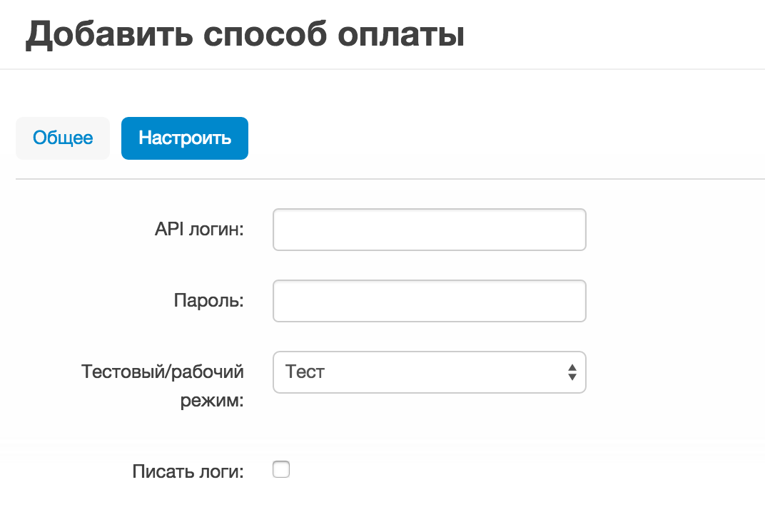Focus the Пароль input field
This screenshot has height=532, width=765.
[429, 301]
